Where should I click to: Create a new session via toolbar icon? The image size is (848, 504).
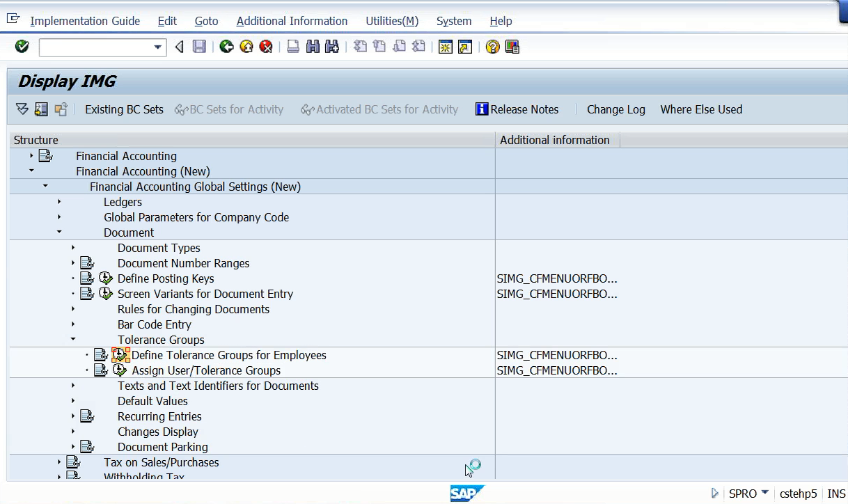point(446,47)
